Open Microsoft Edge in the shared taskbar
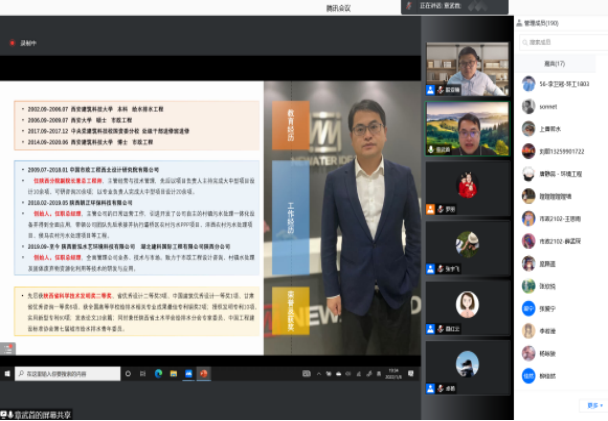 coord(157,373)
